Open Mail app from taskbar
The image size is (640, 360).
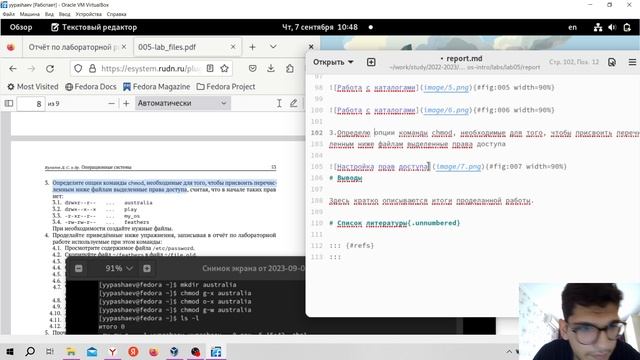[92, 351]
